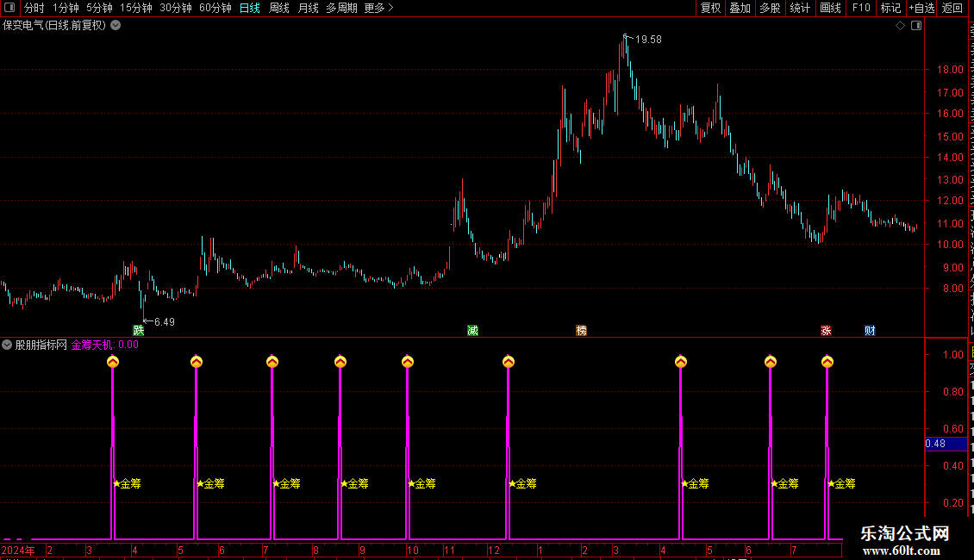Click the green 减 marker icon

472,330
